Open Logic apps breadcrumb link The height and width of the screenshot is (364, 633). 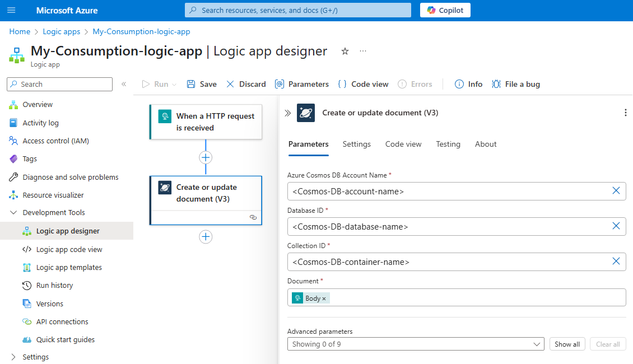pyautogui.click(x=62, y=32)
